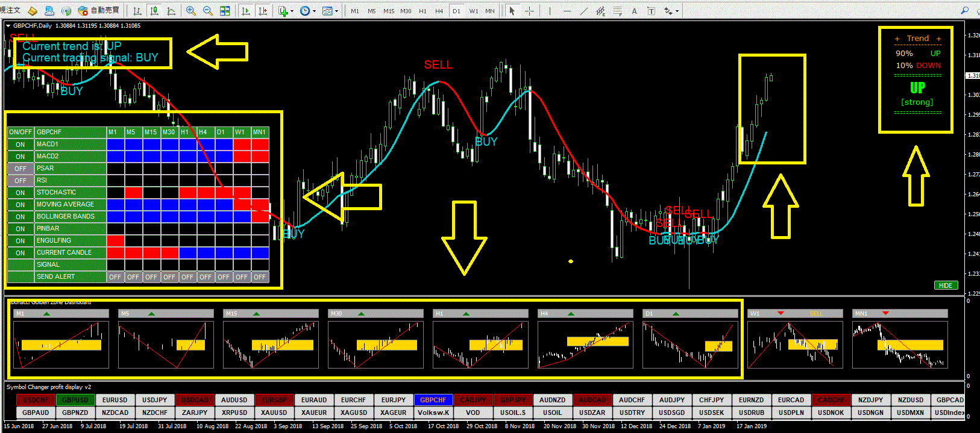Toggle STOCHASTIC indicator ON button

[x=20, y=193]
